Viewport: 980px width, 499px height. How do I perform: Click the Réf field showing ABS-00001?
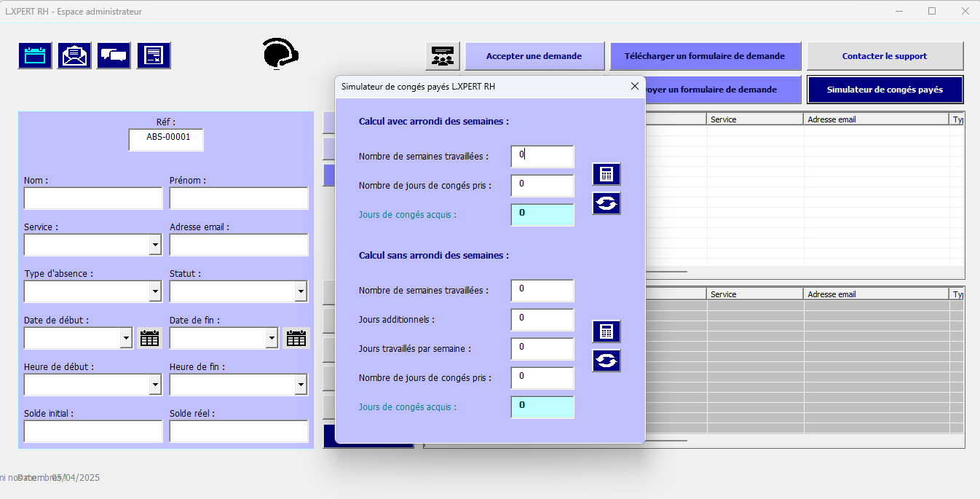pyautogui.click(x=166, y=140)
